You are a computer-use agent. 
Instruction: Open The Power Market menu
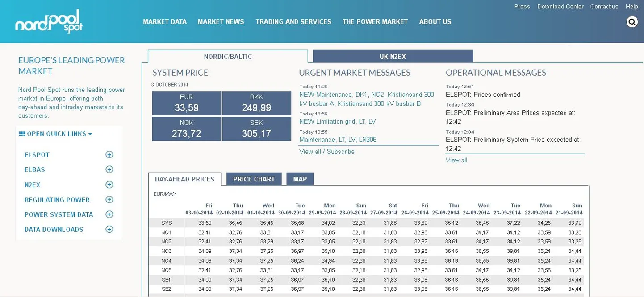coord(375,21)
